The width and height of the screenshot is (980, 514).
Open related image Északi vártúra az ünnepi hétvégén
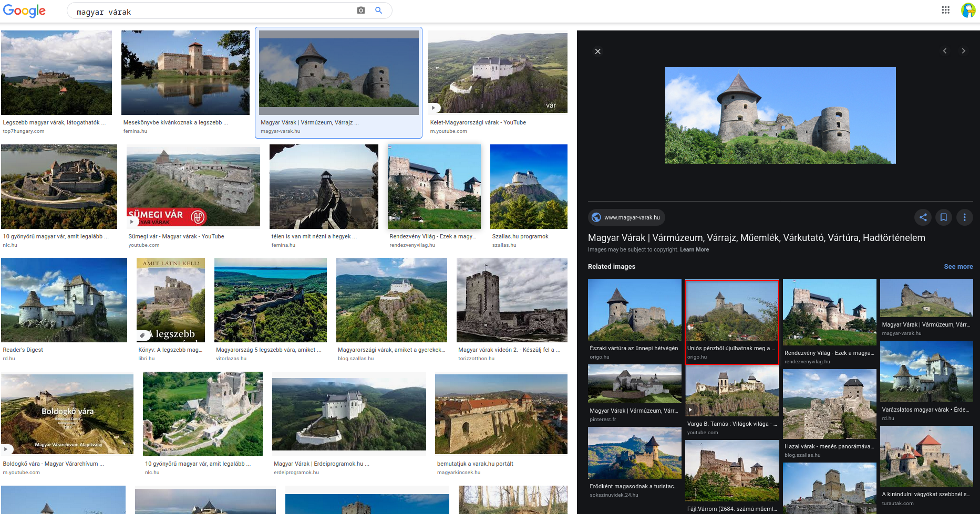[634, 310]
